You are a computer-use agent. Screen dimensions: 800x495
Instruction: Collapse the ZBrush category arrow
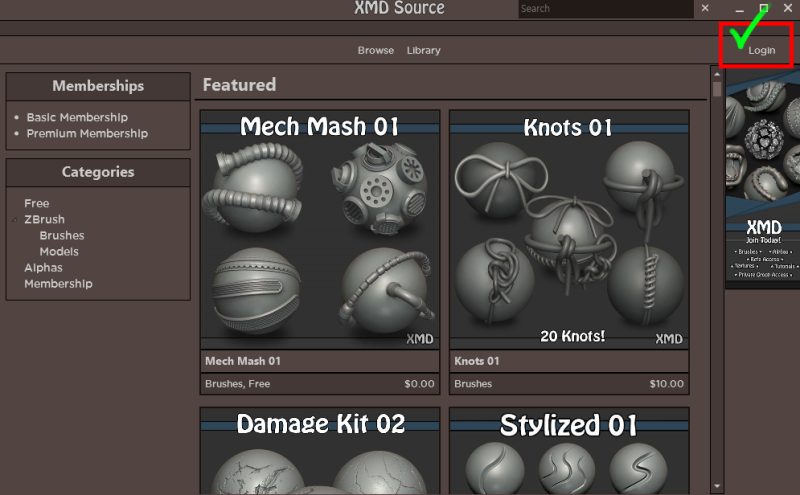coord(15,220)
